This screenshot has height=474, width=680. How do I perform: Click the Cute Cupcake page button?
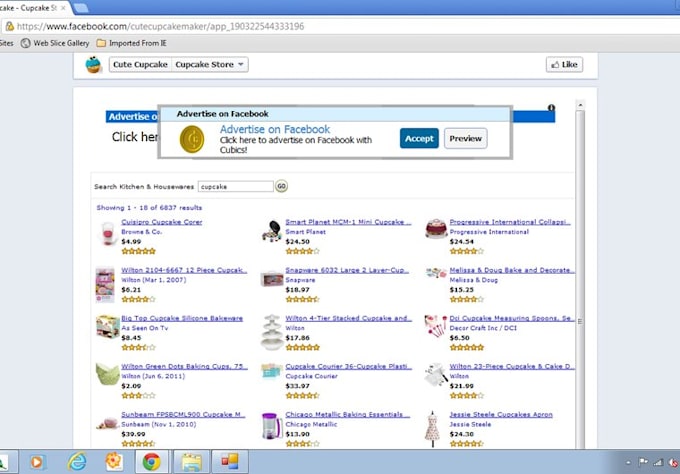pyautogui.click(x=140, y=65)
